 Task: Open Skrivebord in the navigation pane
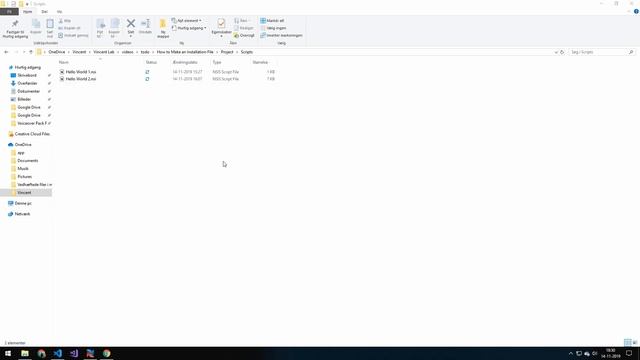point(27,76)
